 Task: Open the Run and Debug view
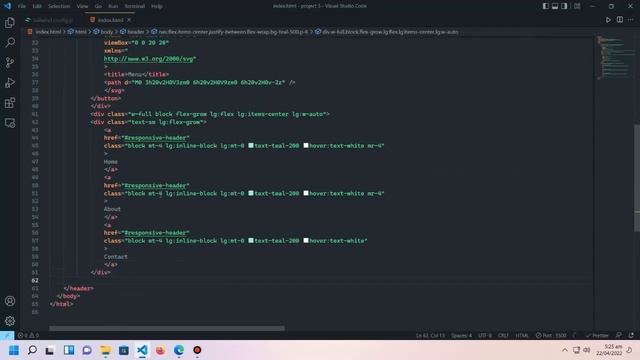pos(10,82)
